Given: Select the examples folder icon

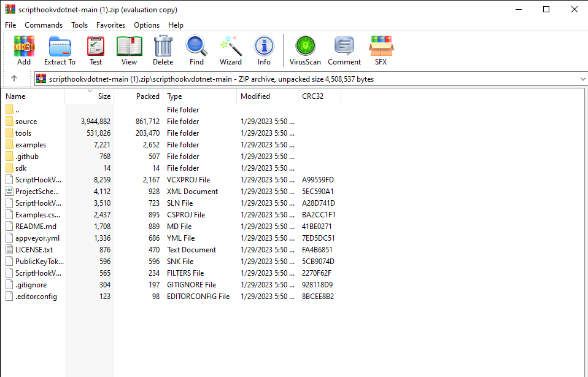Looking at the screenshot, I should (x=9, y=144).
